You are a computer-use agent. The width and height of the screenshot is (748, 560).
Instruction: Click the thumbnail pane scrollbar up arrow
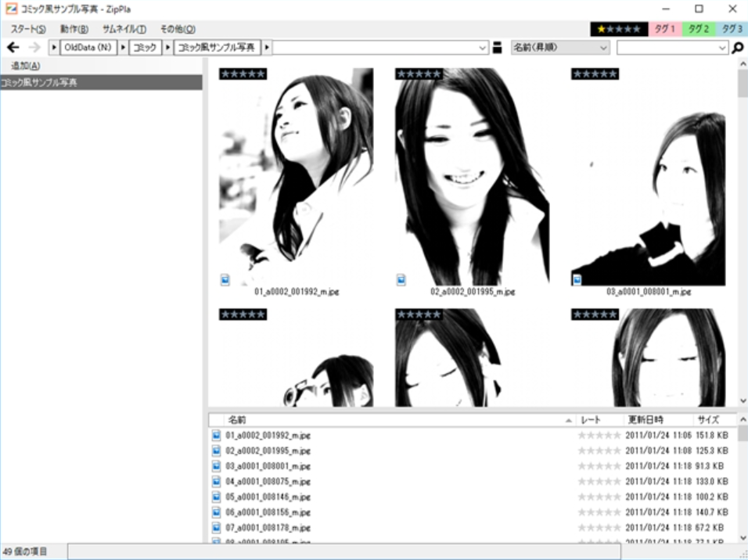coord(743,63)
